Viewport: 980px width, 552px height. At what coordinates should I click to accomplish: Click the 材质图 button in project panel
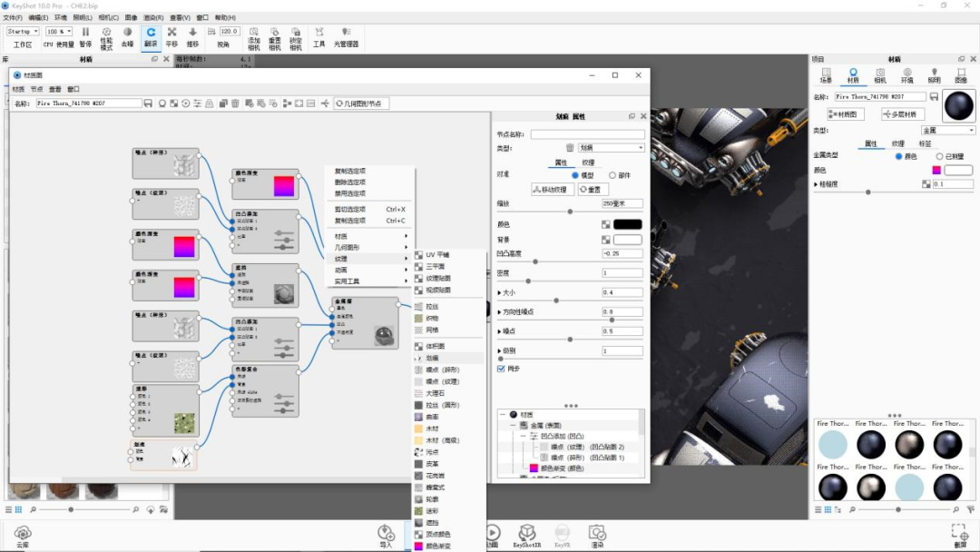(846, 114)
